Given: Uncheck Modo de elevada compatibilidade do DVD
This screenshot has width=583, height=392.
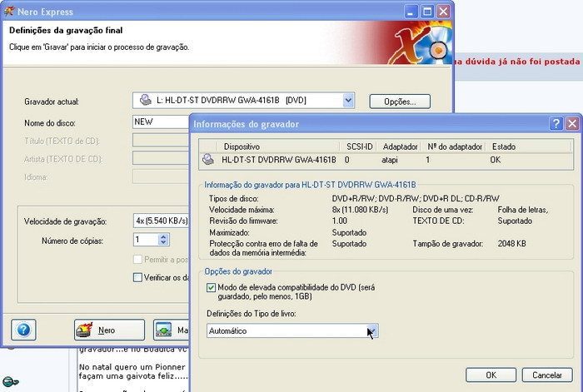Looking at the screenshot, I should [211, 287].
